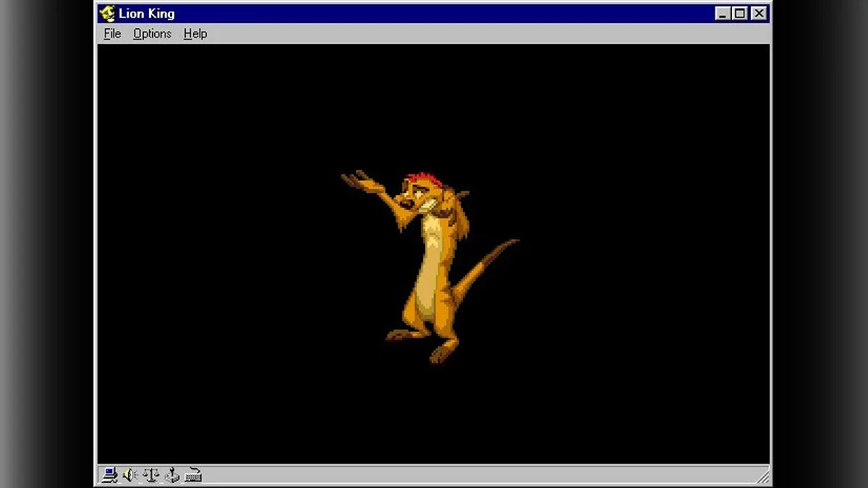Viewport: 868px width, 488px height.
Task: Open the Help menu
Action: pyautogui.click(x=195, y=34)
